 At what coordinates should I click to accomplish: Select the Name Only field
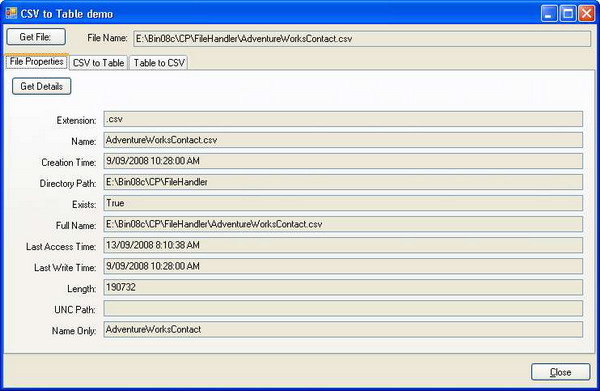[343, 329]
